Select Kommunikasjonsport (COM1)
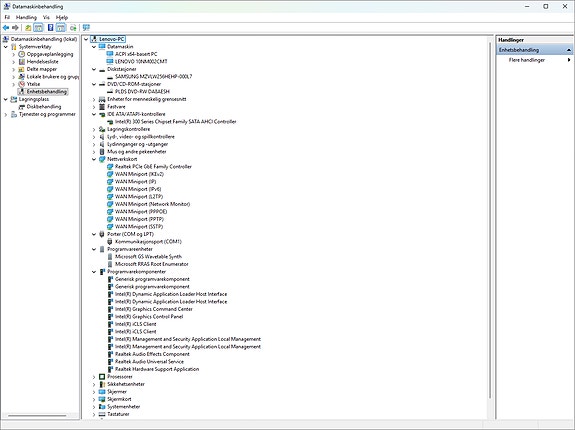Viewport: 575px width, 430px height. (x=148, y=242)
